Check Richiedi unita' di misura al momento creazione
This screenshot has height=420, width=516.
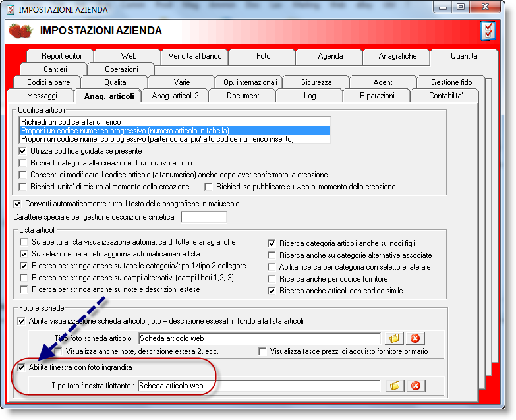point(22,187)
